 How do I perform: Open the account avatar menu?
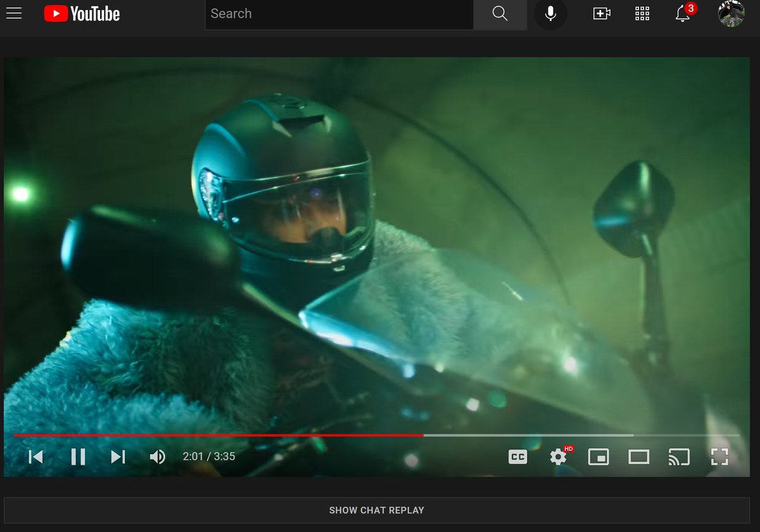coord(731,13)
